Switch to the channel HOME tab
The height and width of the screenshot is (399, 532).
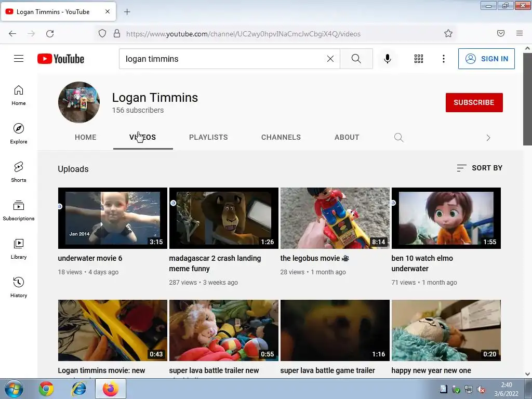click(x=86, y=137)
